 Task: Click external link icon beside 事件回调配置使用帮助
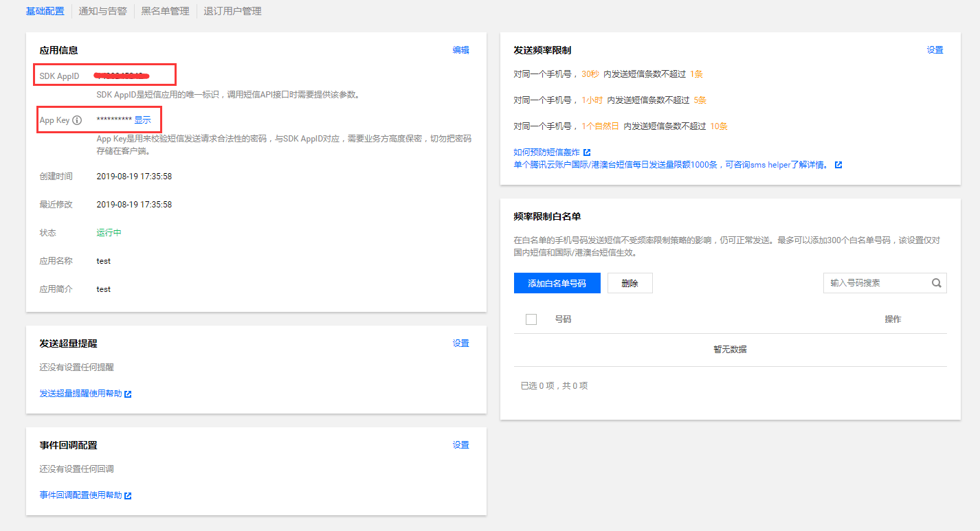[x=129, y=496]
